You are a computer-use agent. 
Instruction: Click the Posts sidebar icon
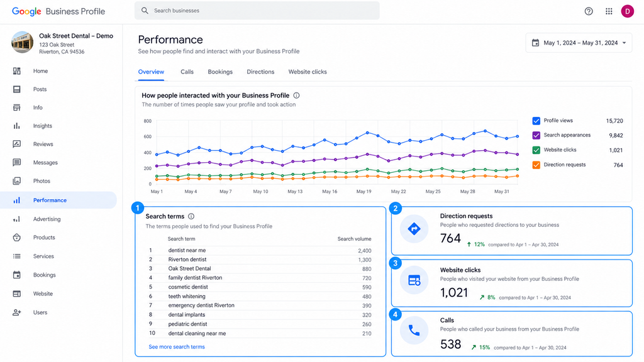[17, 89]
